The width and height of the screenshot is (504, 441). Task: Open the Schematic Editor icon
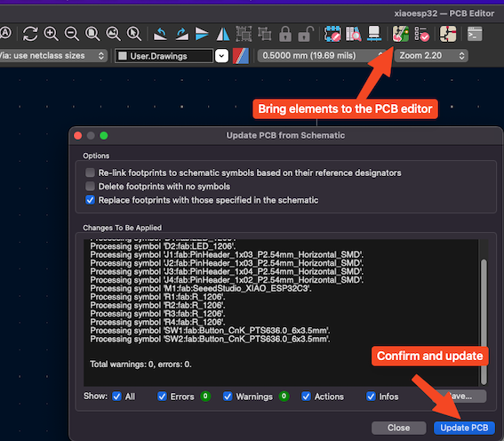(448, 34)
